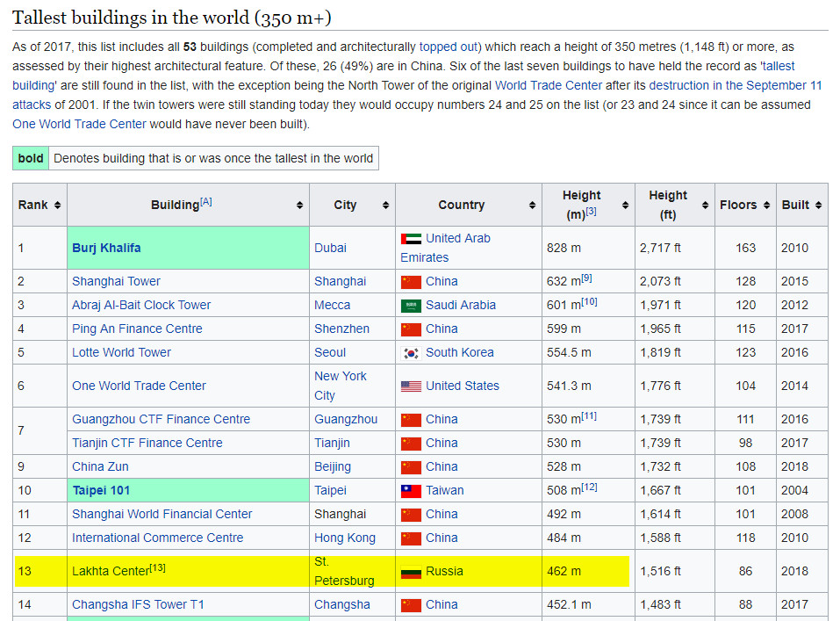This screenshot has height=621, width=840.
Task: Open footnote [13] beside Lakhta Center
Action: (158, 568)
